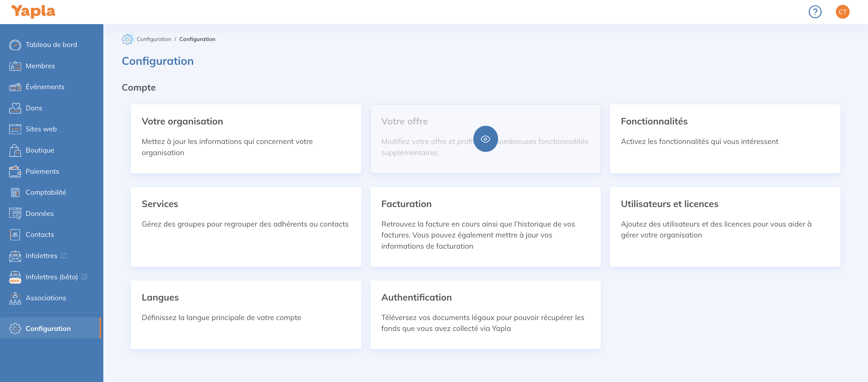Click the Associations people icon
The image size is (868, 382).
click(x=15, y=298)
